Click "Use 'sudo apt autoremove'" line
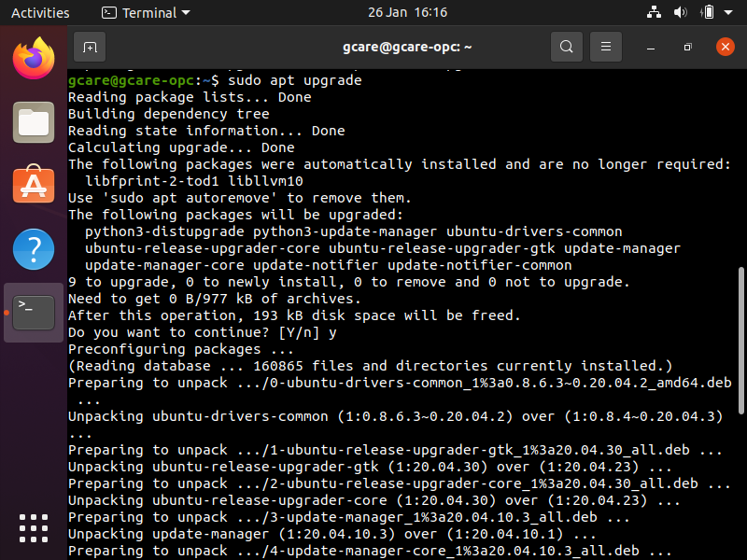747x560 pixels. point(240,198)
